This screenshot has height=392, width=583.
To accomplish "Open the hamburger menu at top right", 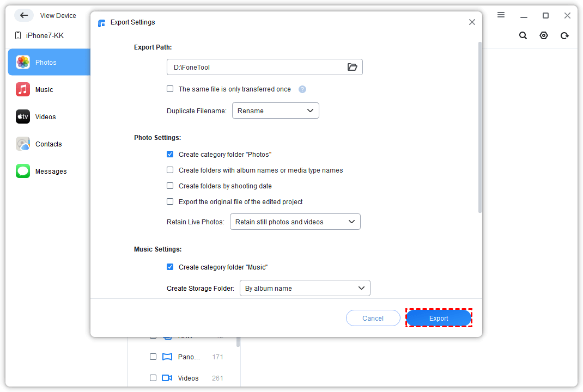I will (501, 15).
